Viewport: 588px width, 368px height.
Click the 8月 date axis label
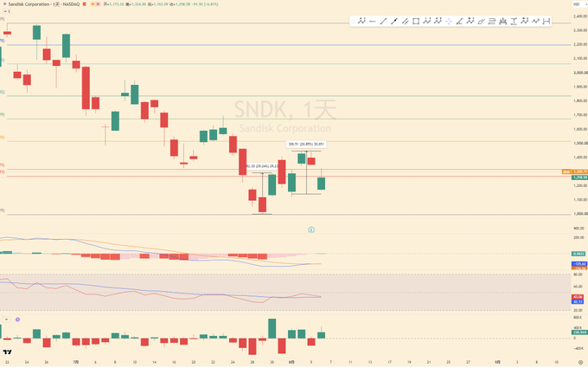[291, 362]
